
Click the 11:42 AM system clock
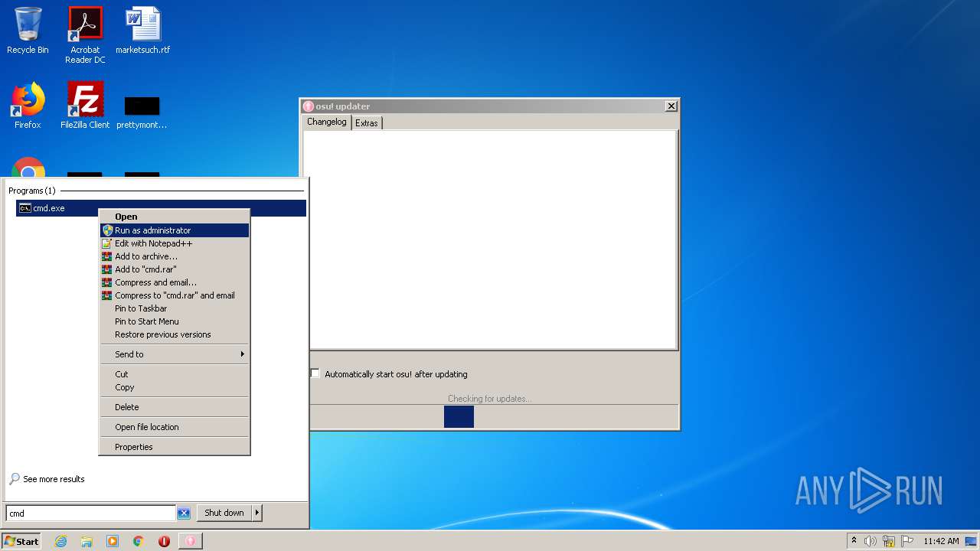[x=941, y=541]
